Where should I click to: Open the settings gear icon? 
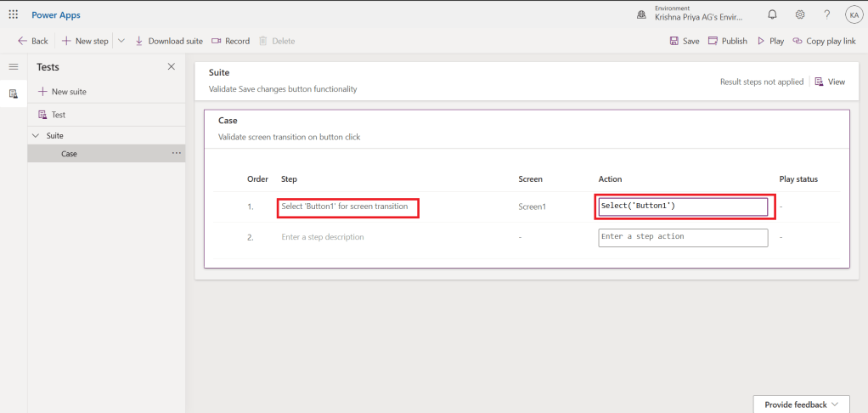[x=799, y=14]
